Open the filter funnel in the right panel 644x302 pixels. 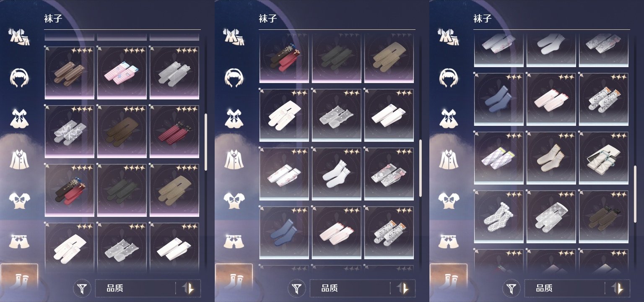coord(512,289)
